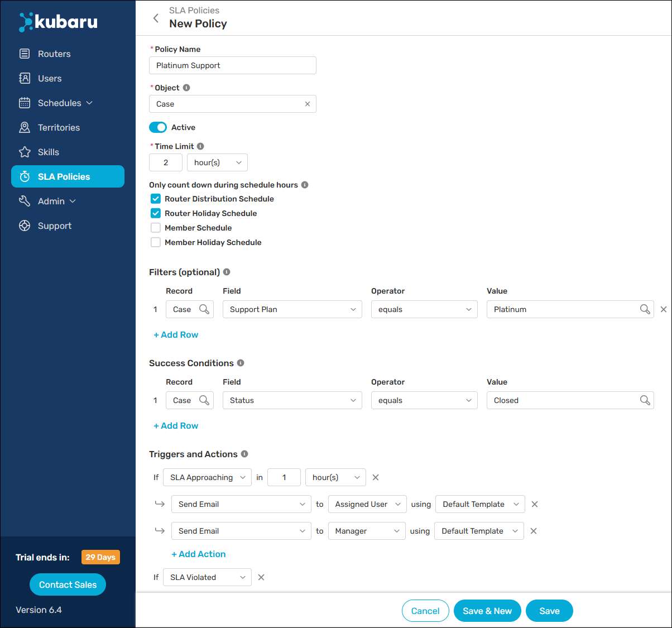672x628 pixels.
Task: Click the info icon next to Object
Action: 186,88
